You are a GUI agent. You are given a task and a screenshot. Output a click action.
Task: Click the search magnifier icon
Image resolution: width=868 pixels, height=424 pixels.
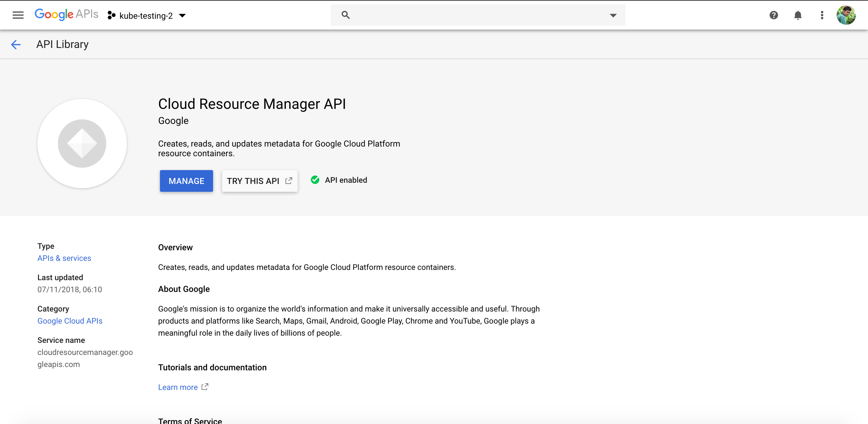345,15
